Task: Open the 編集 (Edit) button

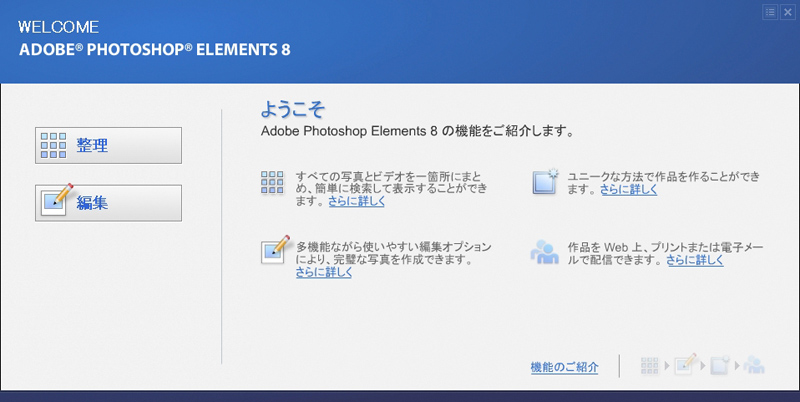Action: [x=108, y=203]
